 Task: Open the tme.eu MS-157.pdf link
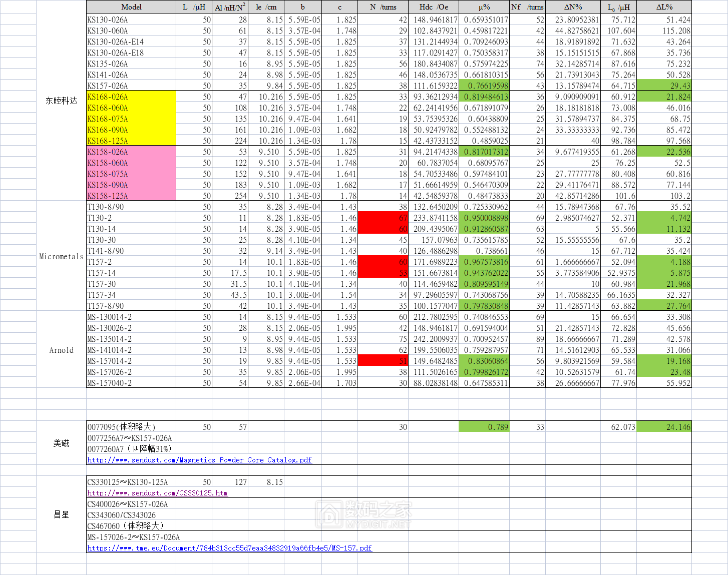(229, 548)
